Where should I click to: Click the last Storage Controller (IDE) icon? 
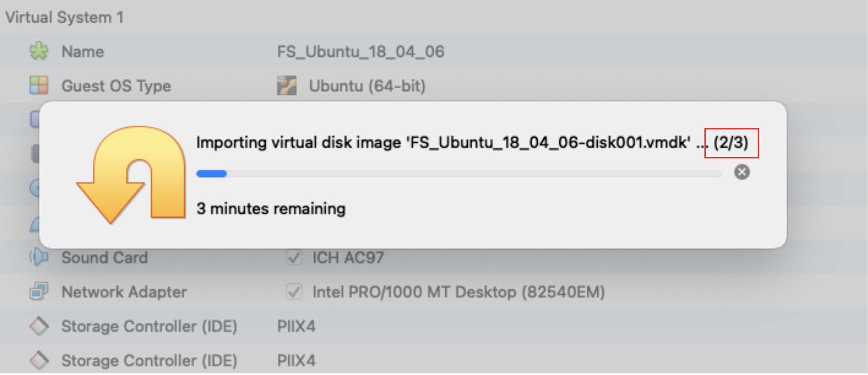point(39,360)
